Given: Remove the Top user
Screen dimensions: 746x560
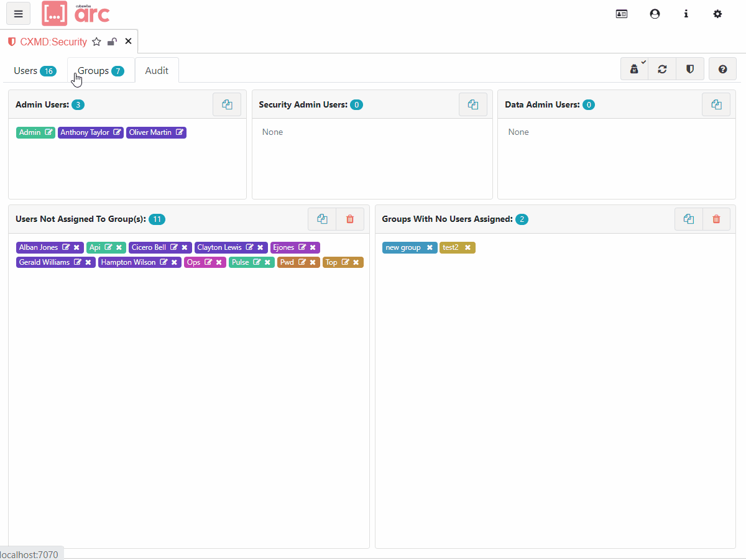Looking at the screenshot, I should pyautogui.click(x=356, y=262).
